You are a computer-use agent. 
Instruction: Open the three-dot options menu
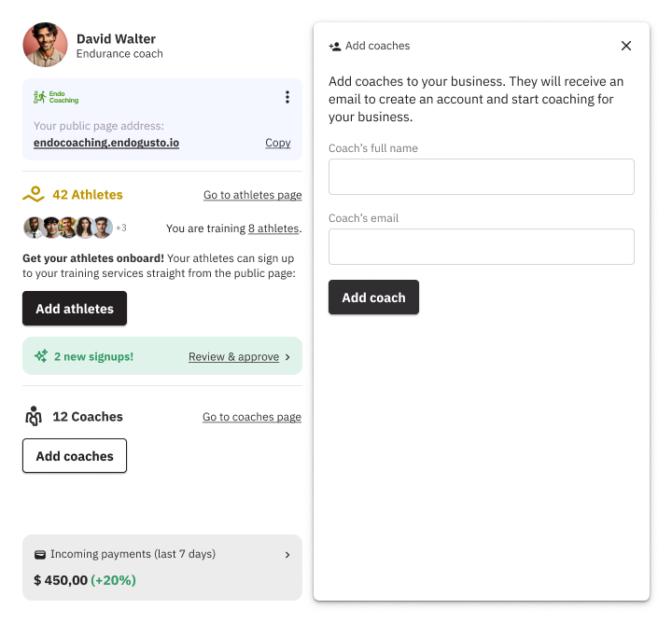pos(287,97)
